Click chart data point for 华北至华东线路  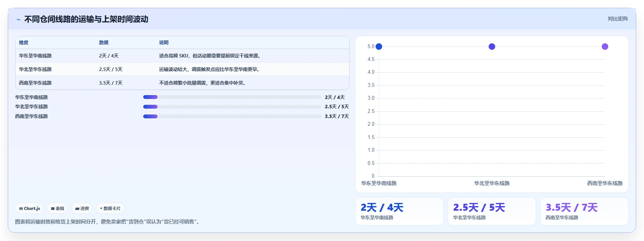[492, 47]
